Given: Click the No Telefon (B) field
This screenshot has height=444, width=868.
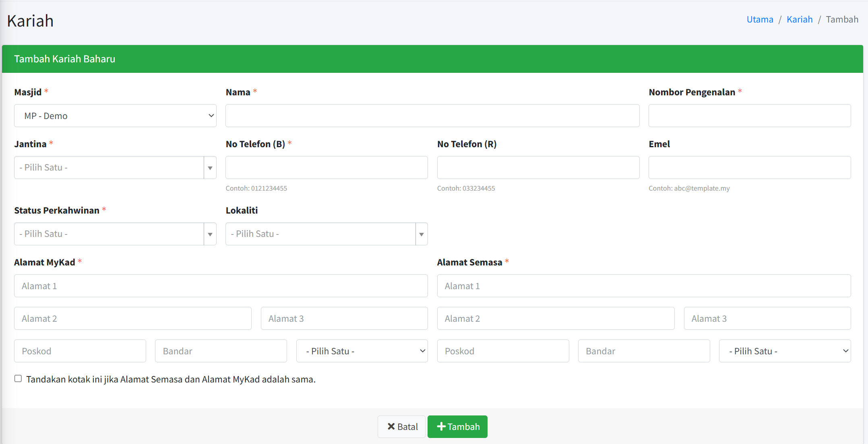Looking at the screenshot, I should click(327, 168).
